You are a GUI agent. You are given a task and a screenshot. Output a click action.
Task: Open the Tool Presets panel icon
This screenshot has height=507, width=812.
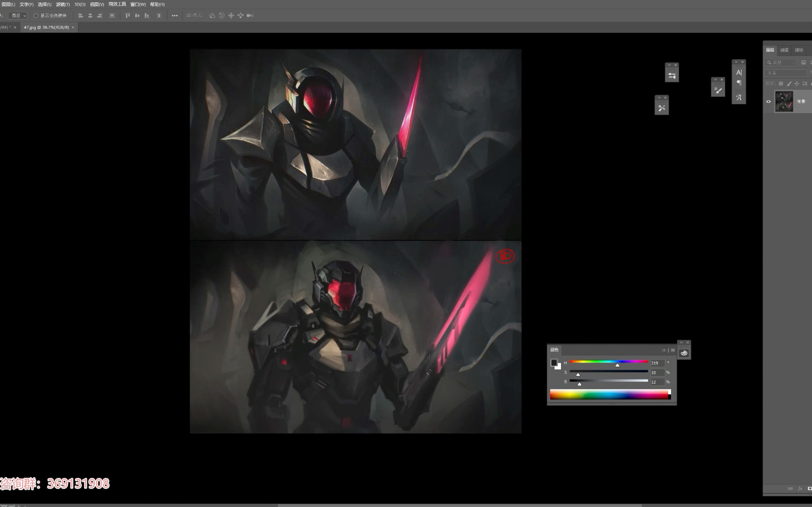(x=661, y=108)
